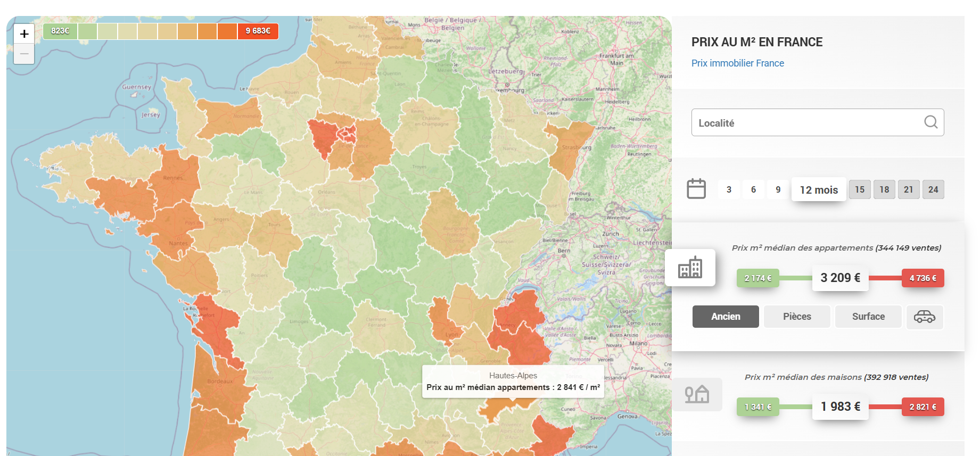Click the appartements median price caption
The height and width of the screenshot is (456, 980).
tap(836, 248)
